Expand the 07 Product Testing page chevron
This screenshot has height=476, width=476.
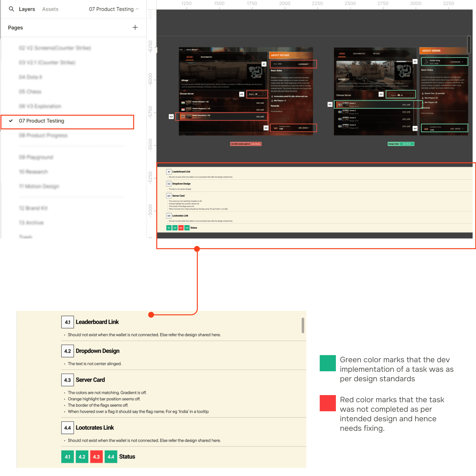(137, 9)
